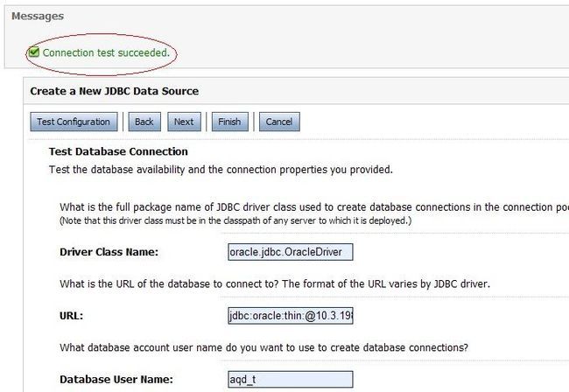Screen dimensions: 569x392
Task: Select the Database User Name field
Action: point(291,379)
